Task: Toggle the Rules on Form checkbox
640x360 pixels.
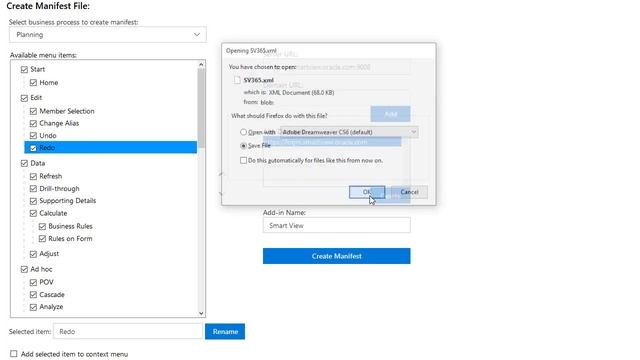Action: tap(42, 239)
